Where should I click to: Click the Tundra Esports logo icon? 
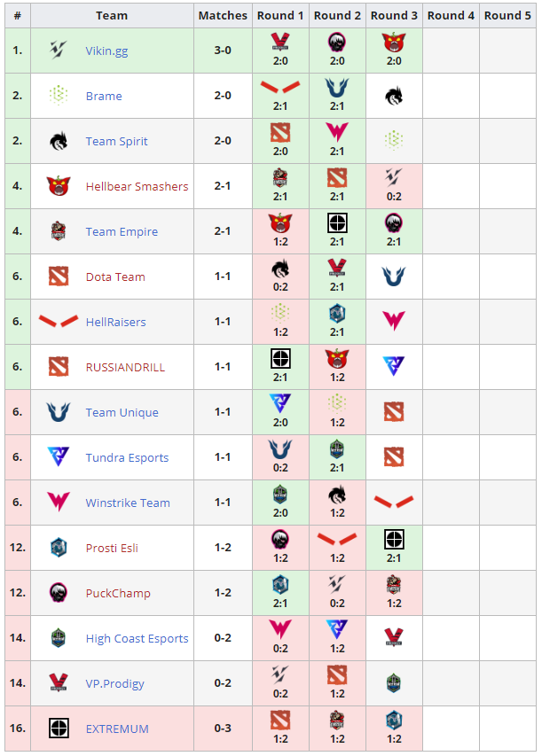[59, 457]
